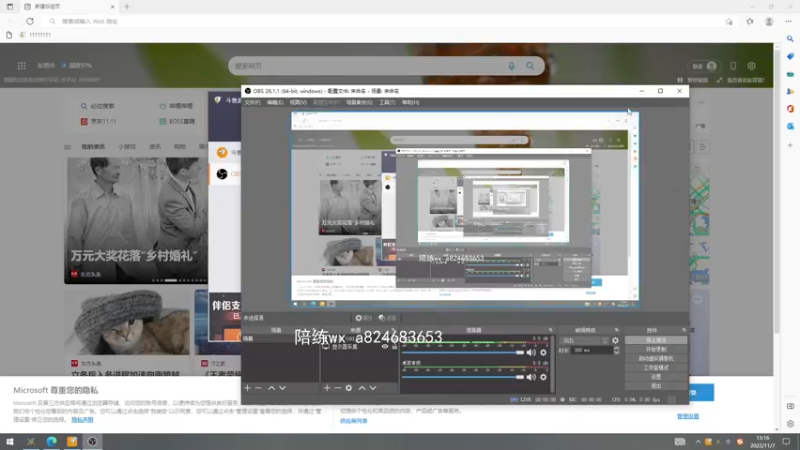Open OBS Edit menu

274,103
